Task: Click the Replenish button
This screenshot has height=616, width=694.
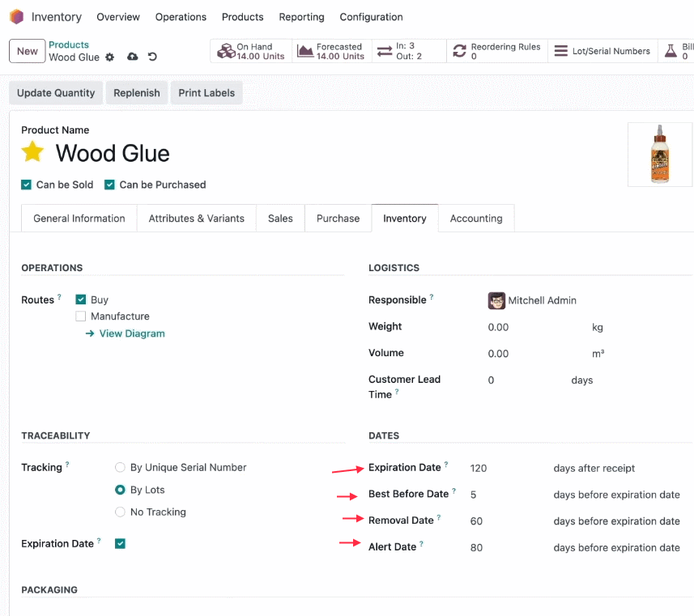Action: tap(137, 93)
